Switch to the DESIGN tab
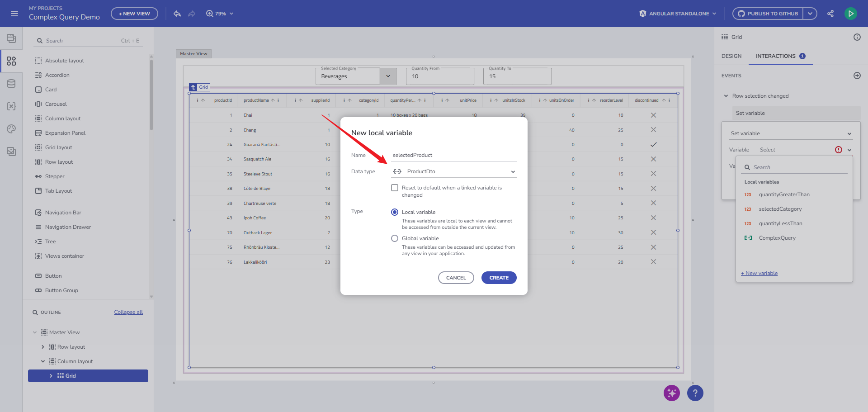The image size is (868, 412). tap(731, 56)
